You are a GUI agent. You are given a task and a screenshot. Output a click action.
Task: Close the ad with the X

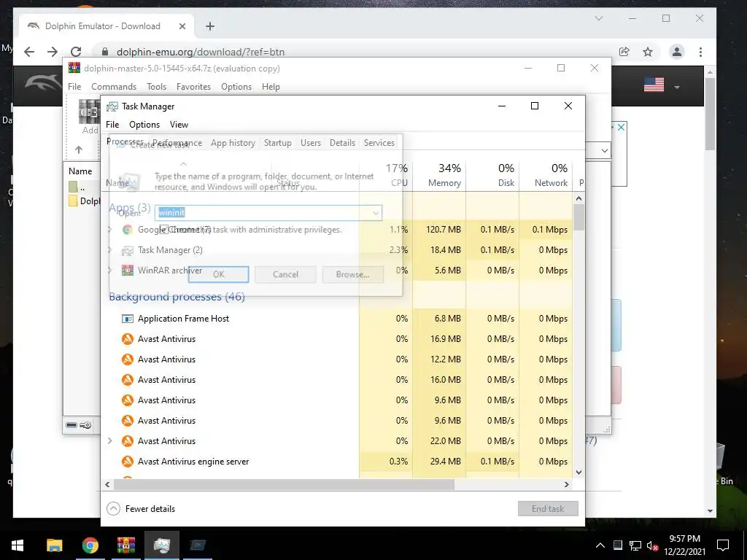pyautogui.click(x=622, y=127)
